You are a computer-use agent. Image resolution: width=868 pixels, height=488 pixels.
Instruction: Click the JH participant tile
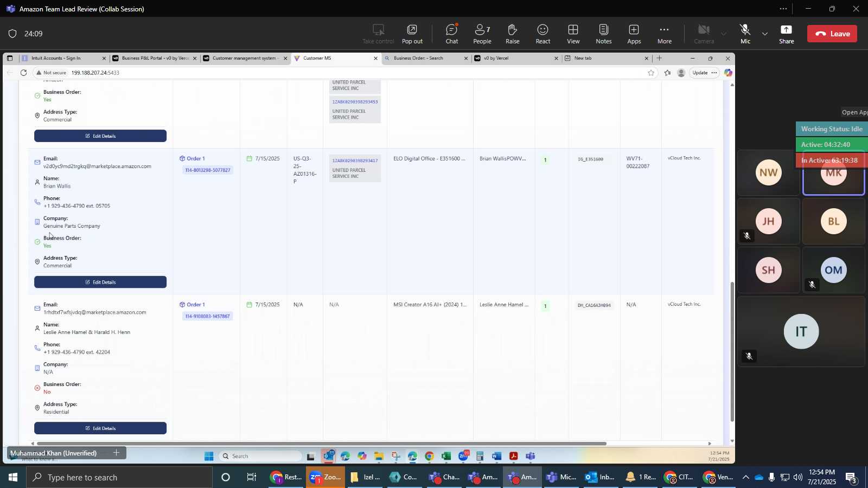tap(768, 221)
